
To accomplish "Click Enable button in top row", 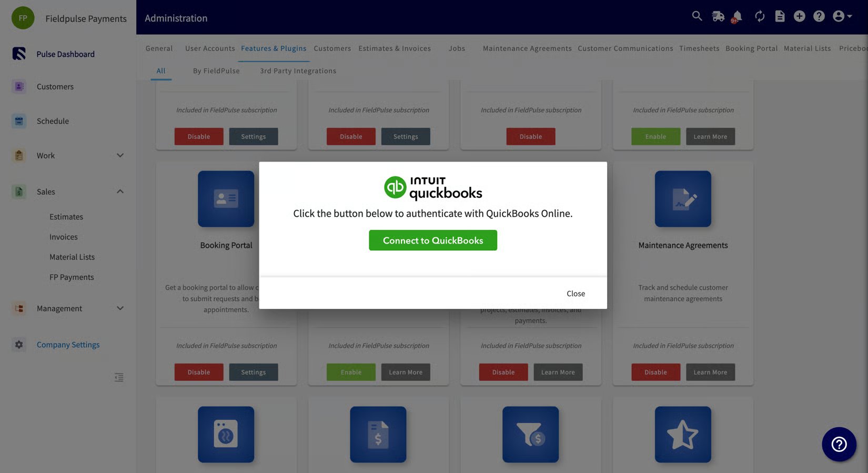I will (655, 136).
